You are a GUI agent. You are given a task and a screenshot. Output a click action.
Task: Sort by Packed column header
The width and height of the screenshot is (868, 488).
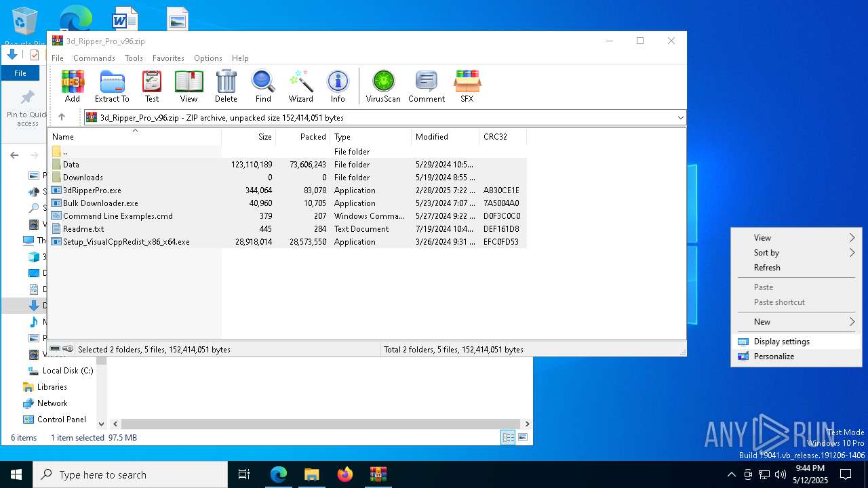[x=302, y=136]
